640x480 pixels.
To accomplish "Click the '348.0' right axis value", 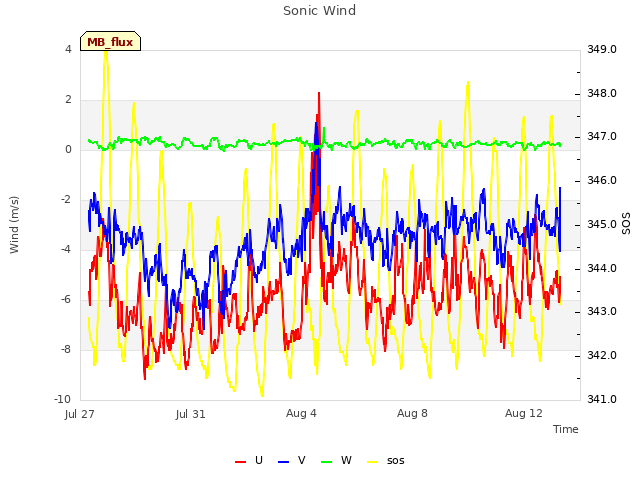I will (x=602, y=93).
